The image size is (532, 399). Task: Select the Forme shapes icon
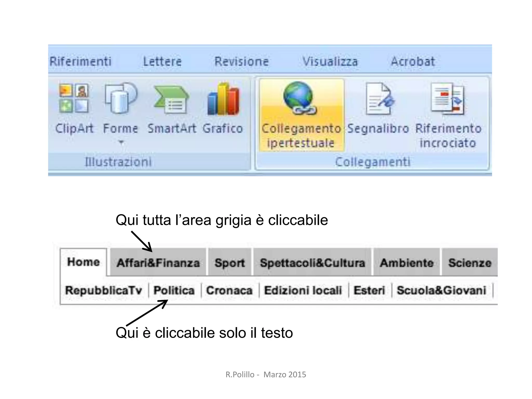[x=121, y=99]
